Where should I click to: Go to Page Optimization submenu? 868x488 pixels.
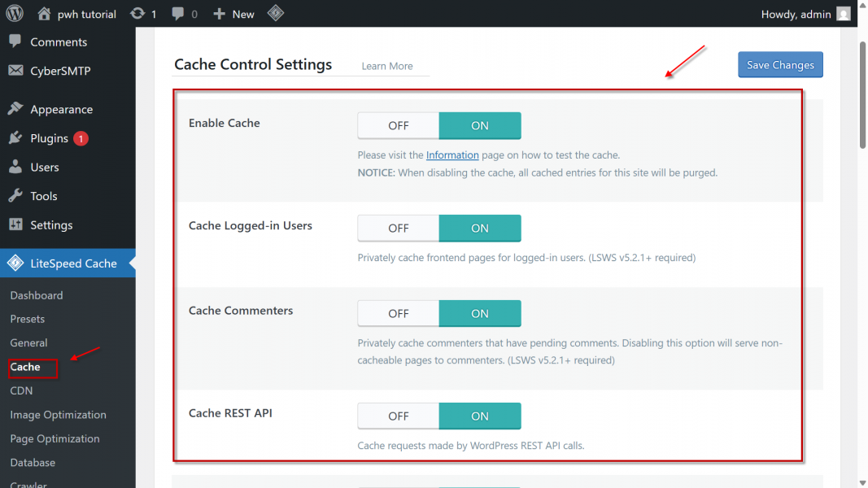click(x=55, y=438)
